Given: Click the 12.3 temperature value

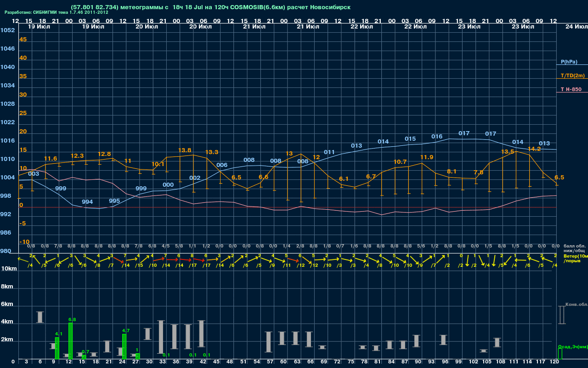Looking at the screenshot, I should [77, 156].
